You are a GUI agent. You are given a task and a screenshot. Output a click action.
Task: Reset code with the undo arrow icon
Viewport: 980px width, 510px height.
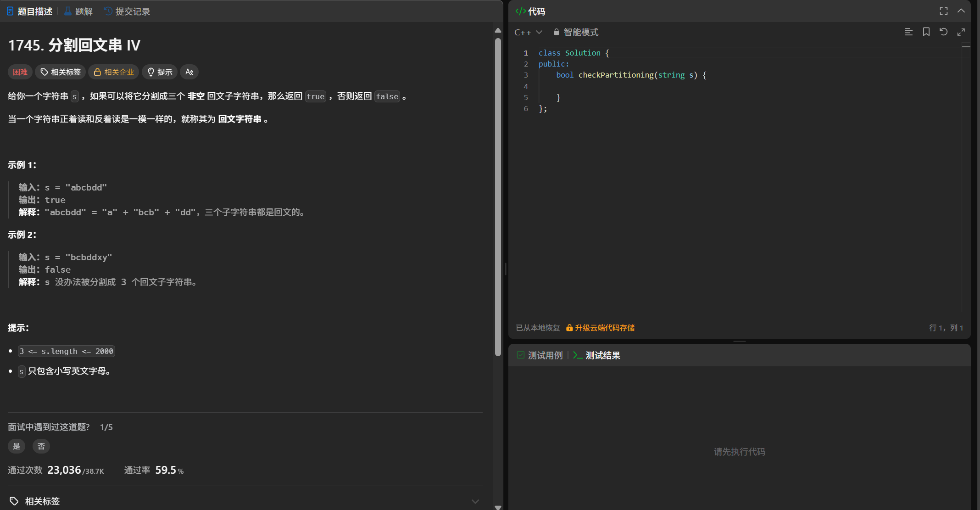click(x=943, y=32)
